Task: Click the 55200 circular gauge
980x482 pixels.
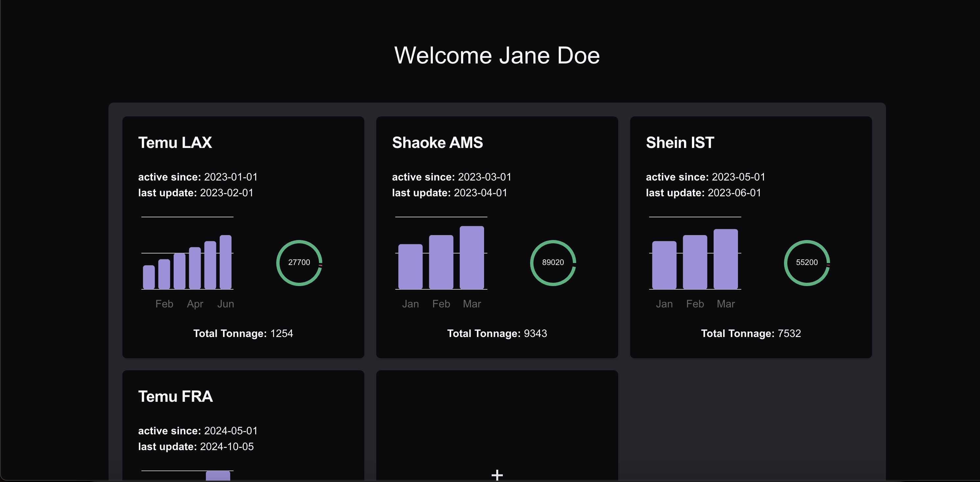Action: [806, 262]
